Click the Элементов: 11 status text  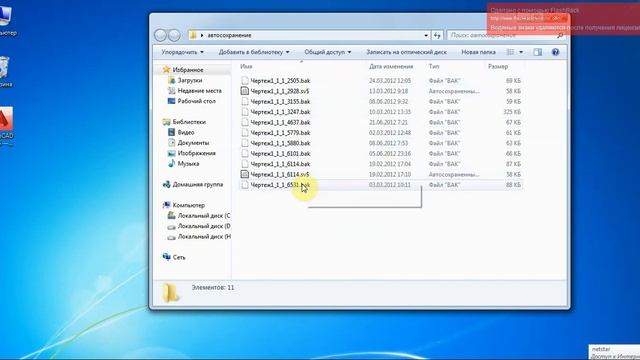(x=213, y=287)
